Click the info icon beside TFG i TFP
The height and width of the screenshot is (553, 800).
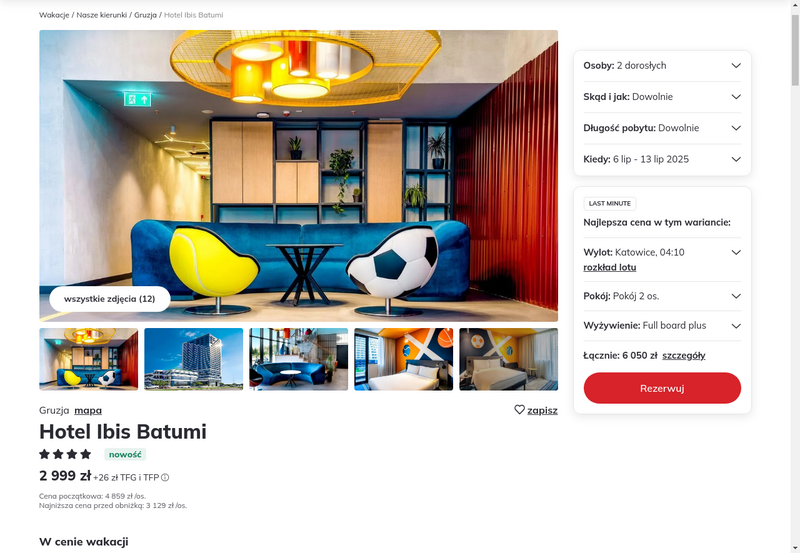click(x=165, y=477)
